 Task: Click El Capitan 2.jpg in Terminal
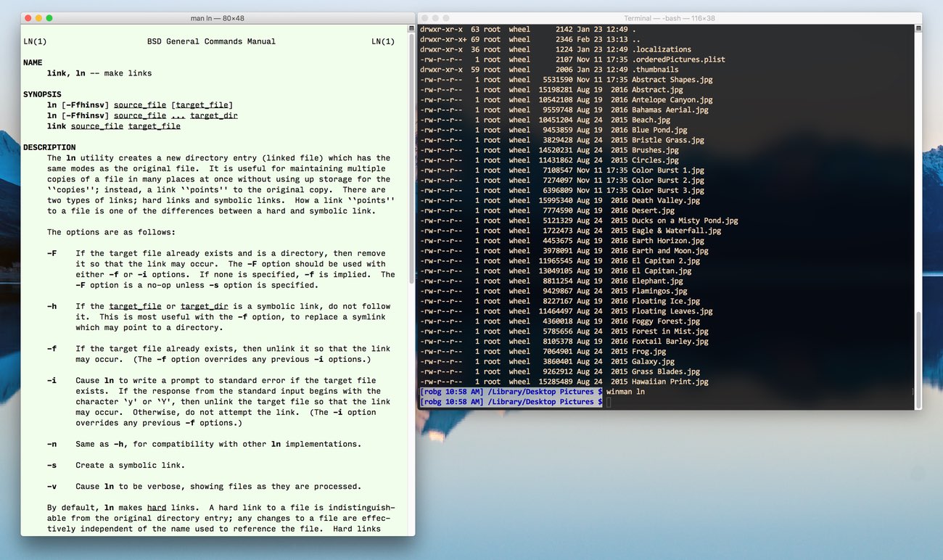[x=666, y=261]
